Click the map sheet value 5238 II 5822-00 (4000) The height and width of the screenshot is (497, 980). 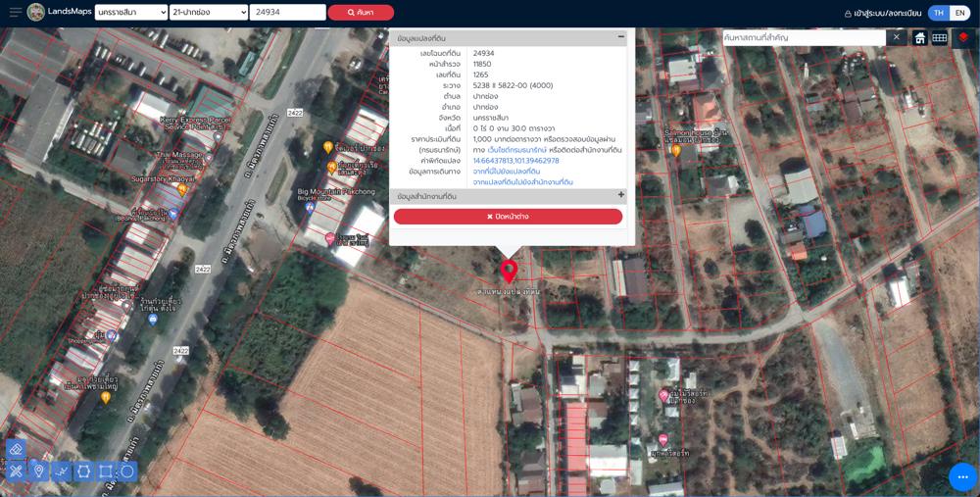(513, 85)
